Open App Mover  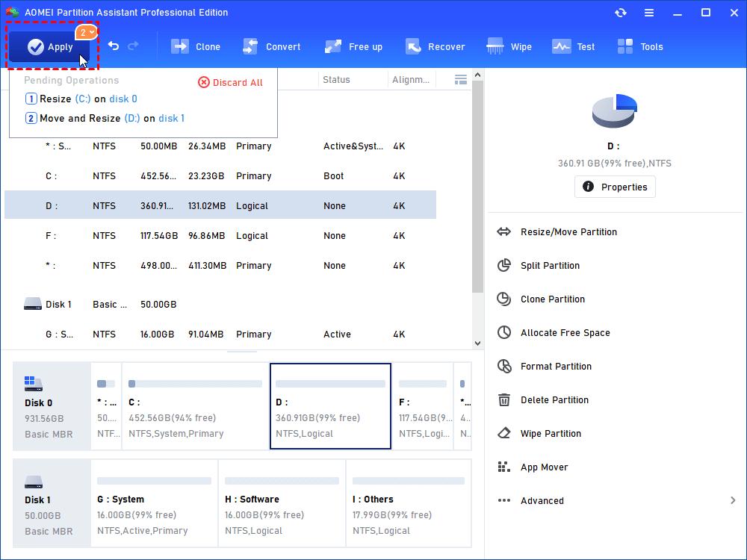532,467
